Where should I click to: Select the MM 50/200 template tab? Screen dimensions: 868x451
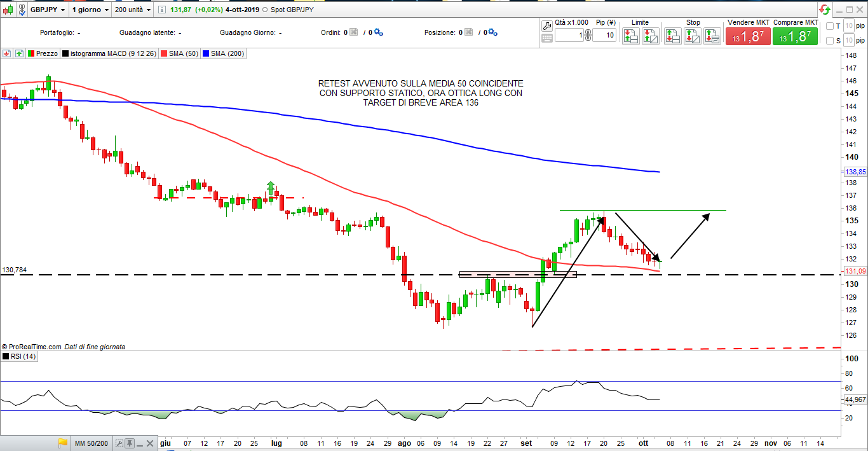point(91,443)
